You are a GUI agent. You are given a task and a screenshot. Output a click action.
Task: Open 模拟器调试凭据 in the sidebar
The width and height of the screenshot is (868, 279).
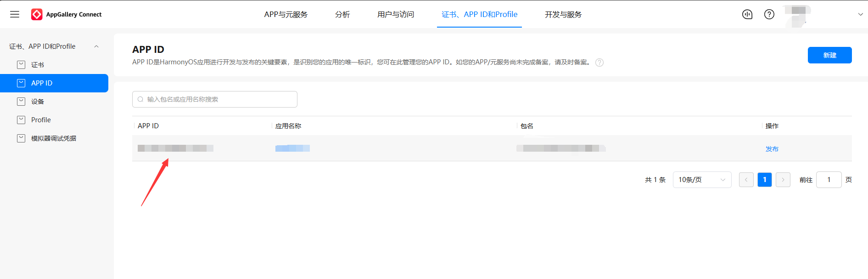click(54, 138)
